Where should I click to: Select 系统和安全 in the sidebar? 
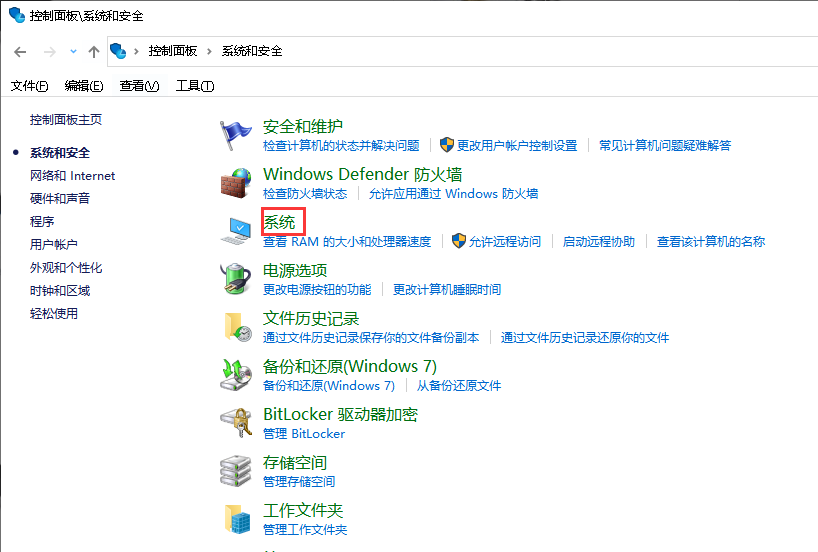tap(60, 153)
